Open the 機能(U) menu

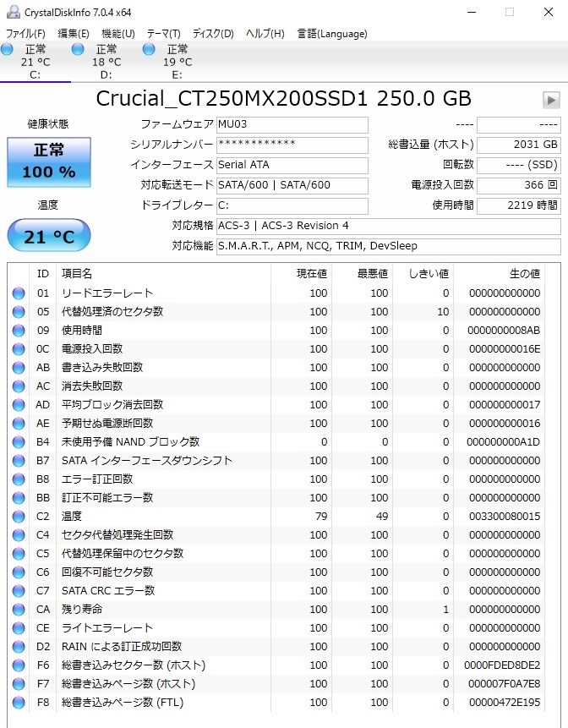pyautogui.click(x=118, y=34)
